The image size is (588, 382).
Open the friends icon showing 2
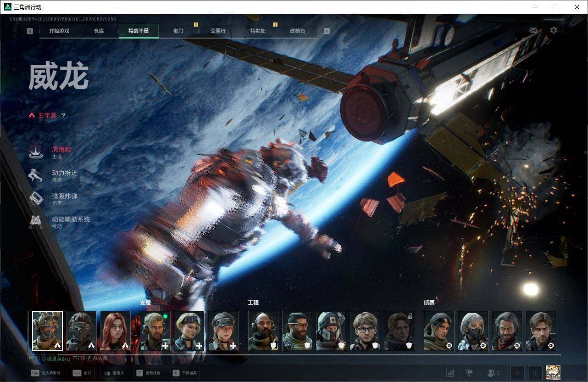point(494,373)
